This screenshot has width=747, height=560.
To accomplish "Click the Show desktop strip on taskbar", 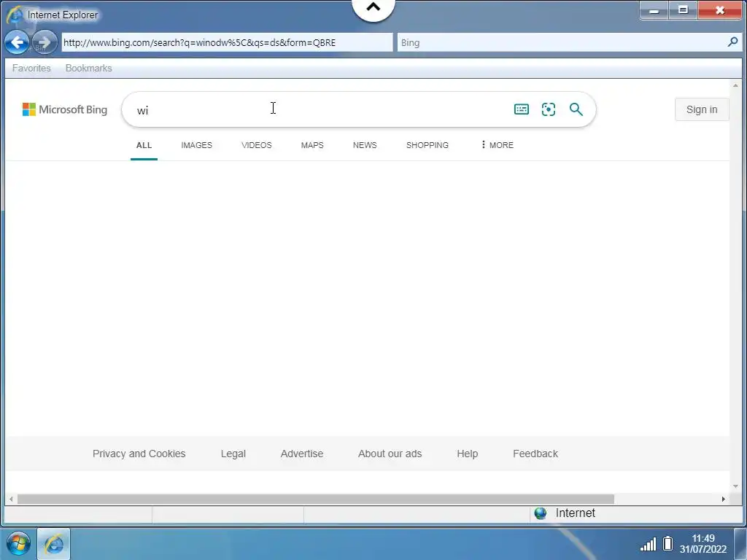I will pos(740,543).
